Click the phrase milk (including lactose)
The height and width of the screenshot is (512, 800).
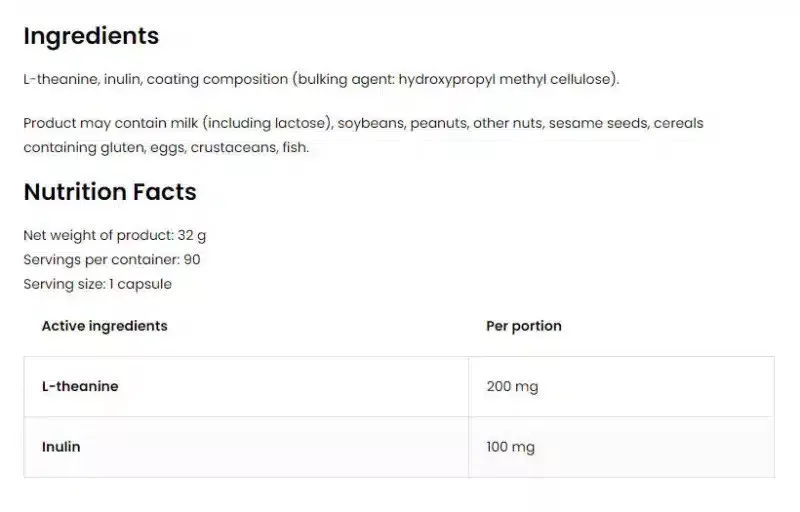pyautogui.click(x=251, y=123)
